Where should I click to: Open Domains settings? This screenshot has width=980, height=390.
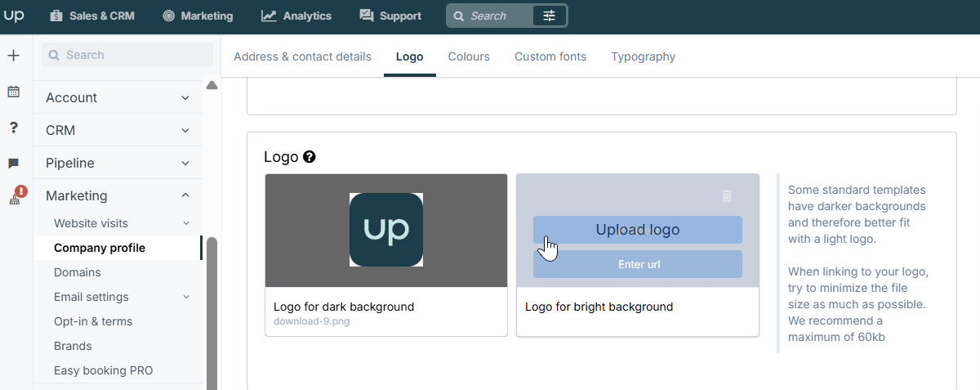(78, 272)
